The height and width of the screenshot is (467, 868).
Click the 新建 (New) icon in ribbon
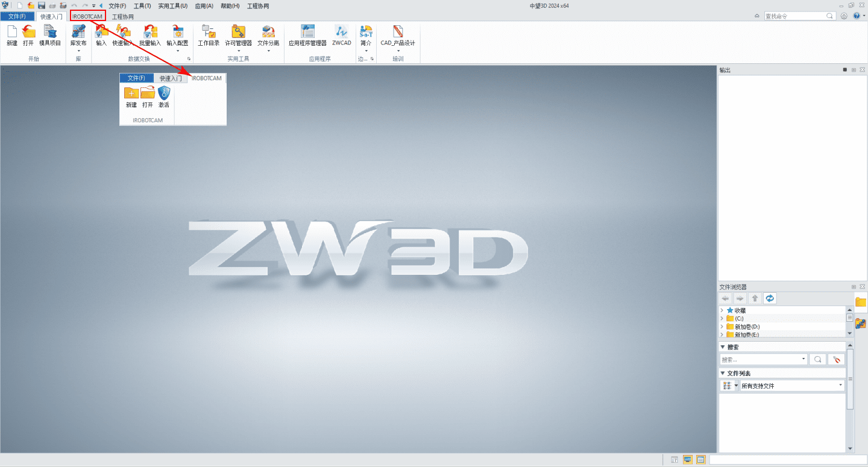12,36
